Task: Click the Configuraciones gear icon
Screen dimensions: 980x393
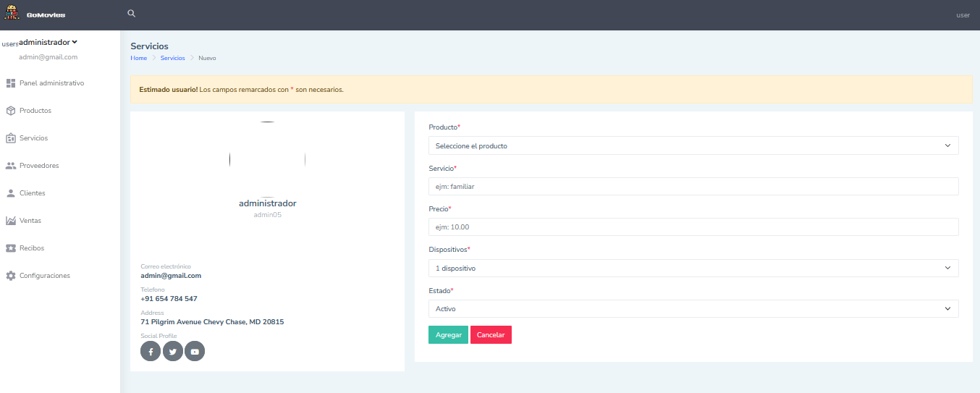Action: pos(11,276)
